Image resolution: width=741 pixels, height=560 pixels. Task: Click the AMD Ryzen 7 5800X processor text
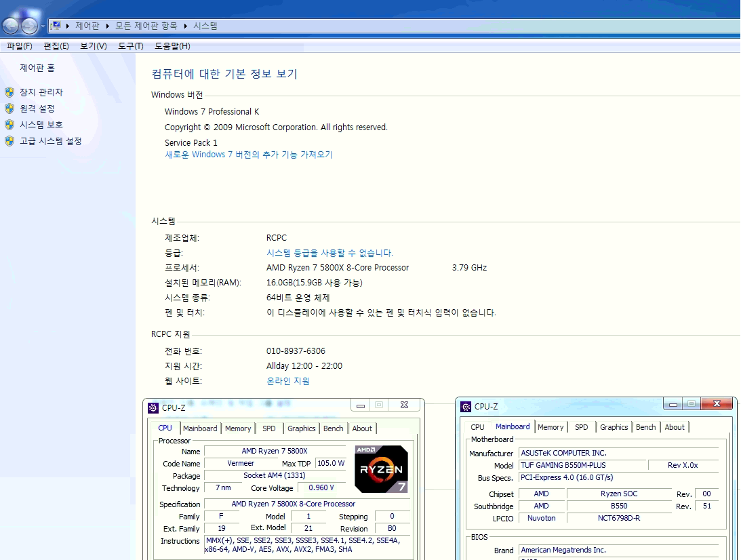[338, 268]
